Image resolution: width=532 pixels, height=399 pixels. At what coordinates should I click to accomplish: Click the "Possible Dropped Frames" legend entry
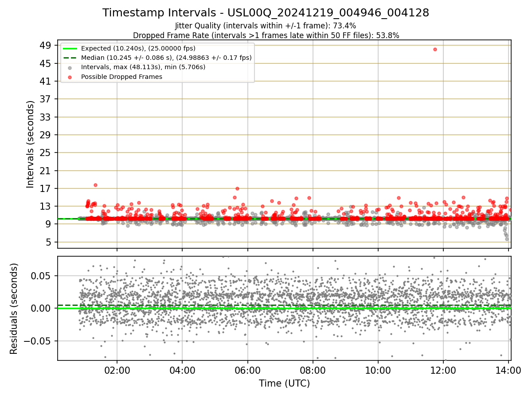[121, 77]
